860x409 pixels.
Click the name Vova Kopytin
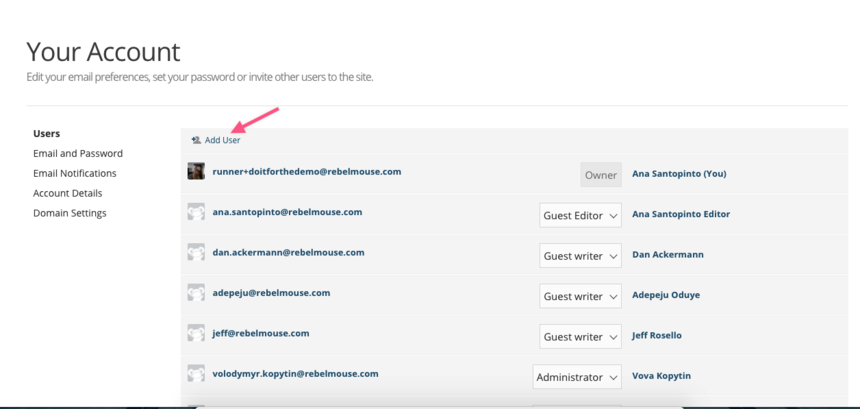[x=661, y=376]
